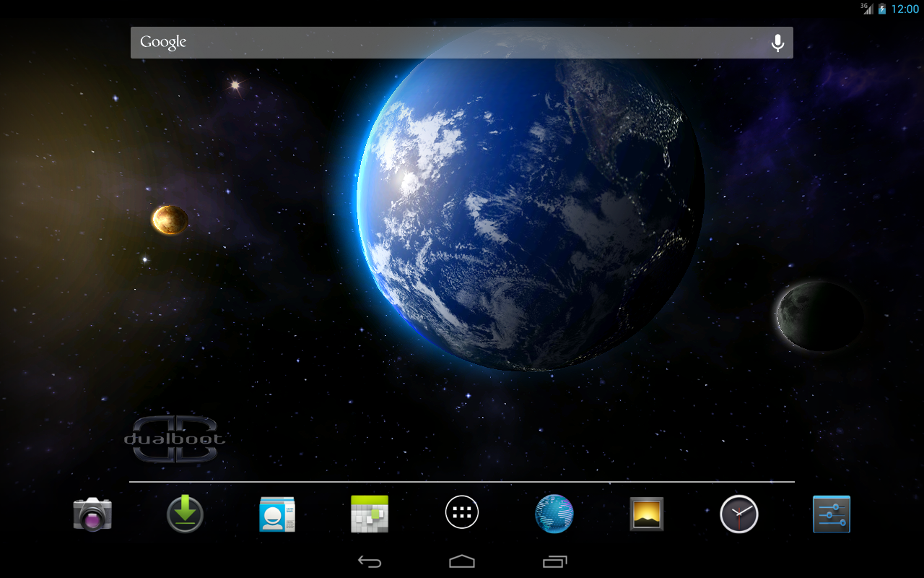The image size is (924, 578).
Task: Open the Gallery app
Action: click(647, 514)
